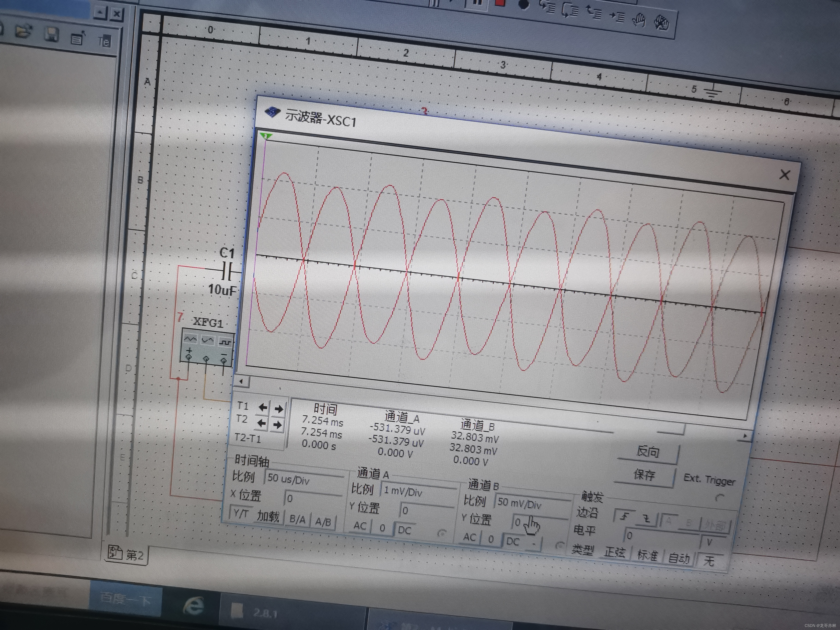Set Channel A coupling to AC
840x630 pixels.
360,525
